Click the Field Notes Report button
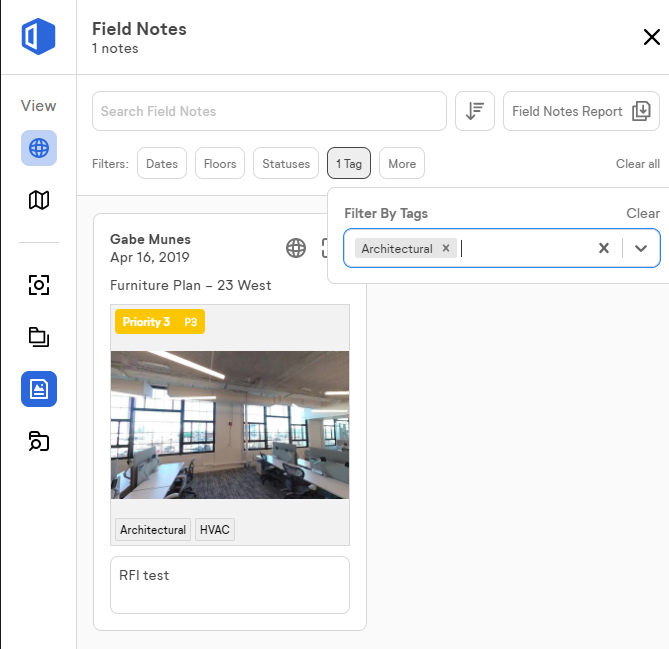The height and width of the screenshot is (649, 669). 581,111
